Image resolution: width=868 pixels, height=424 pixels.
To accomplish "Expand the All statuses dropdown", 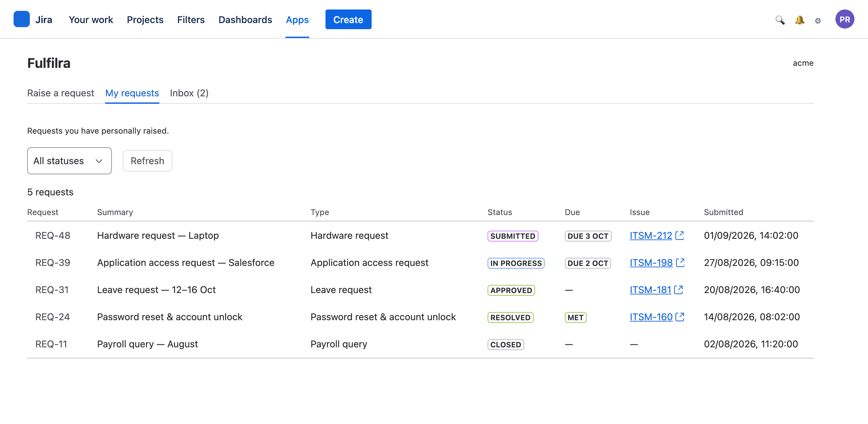I will pos(70,161).
